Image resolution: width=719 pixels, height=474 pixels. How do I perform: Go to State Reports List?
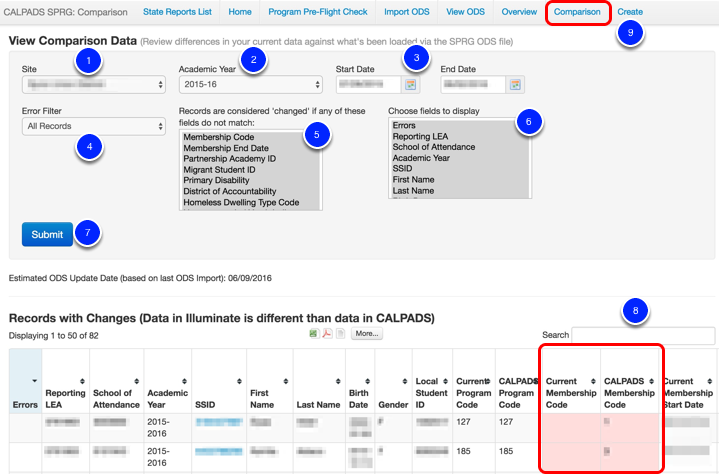177,12
